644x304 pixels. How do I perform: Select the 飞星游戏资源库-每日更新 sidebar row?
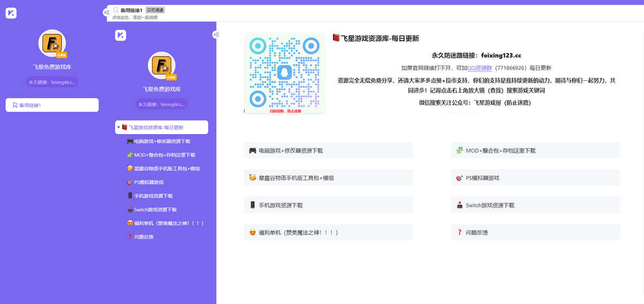(x=162, y=128)
